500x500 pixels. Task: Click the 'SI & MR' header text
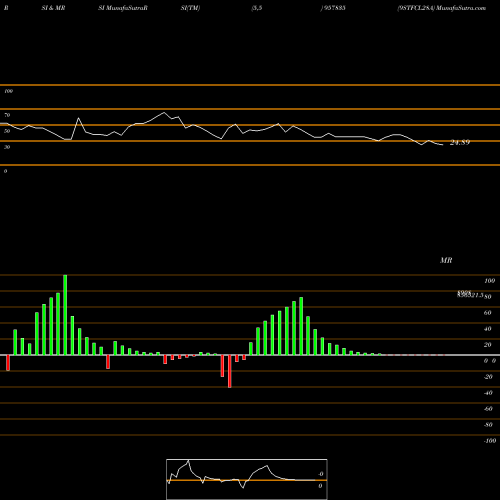(53, 8)
